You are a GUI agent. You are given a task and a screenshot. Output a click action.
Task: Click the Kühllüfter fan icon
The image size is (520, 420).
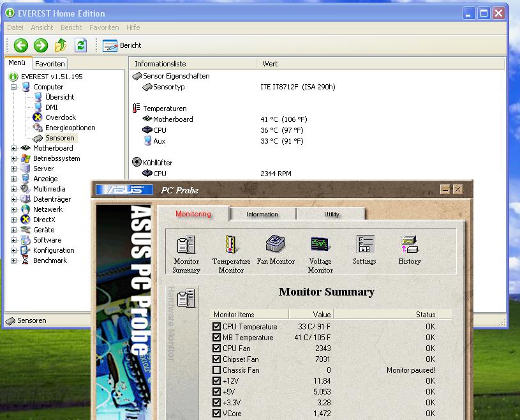click(137, 162)
